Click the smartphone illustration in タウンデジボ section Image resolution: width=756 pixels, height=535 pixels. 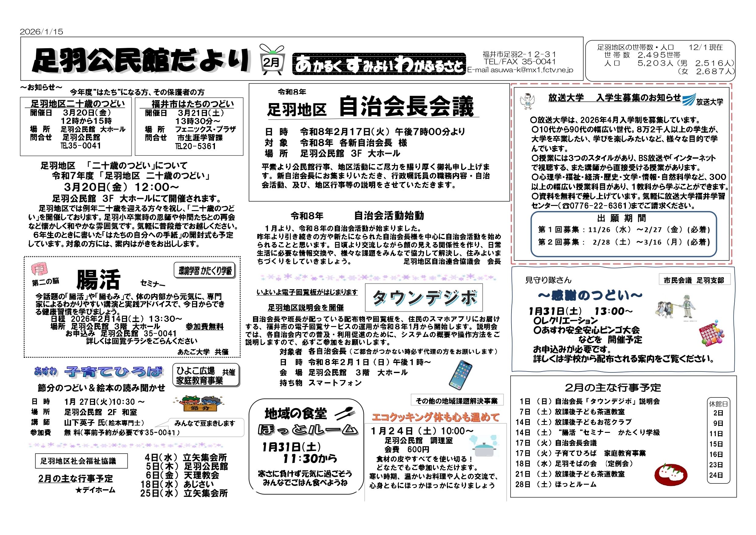pos(461,375)
